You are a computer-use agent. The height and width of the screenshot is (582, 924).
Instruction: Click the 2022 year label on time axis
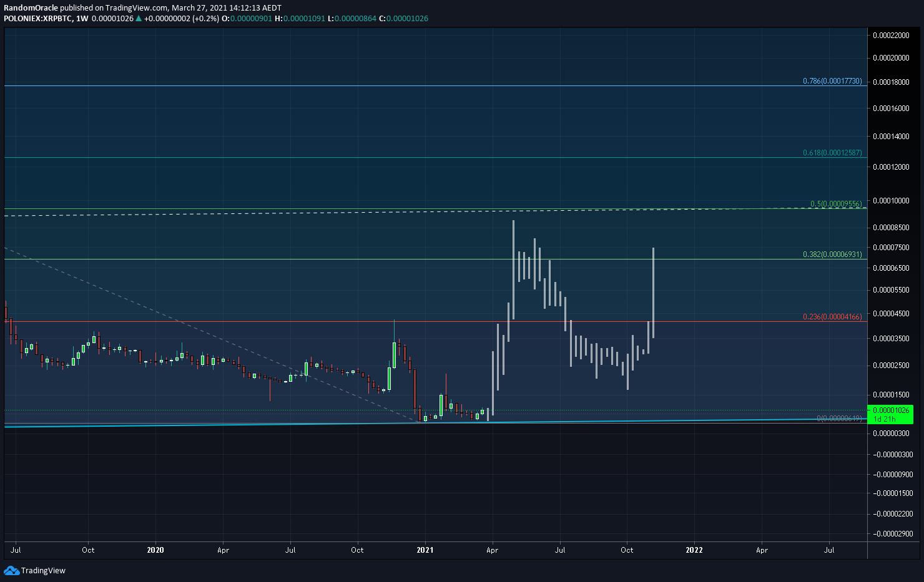pos(694,550)
